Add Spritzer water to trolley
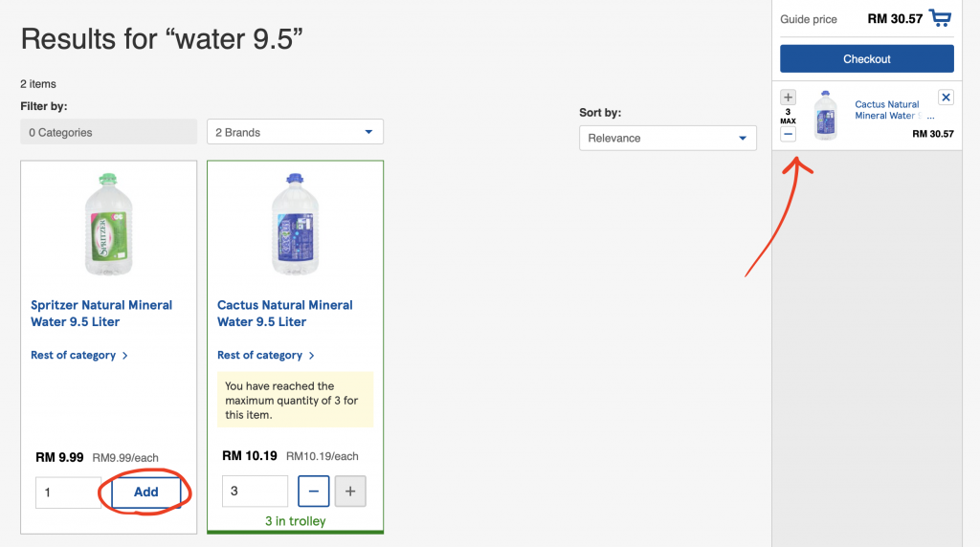 (x=146, y=492)
